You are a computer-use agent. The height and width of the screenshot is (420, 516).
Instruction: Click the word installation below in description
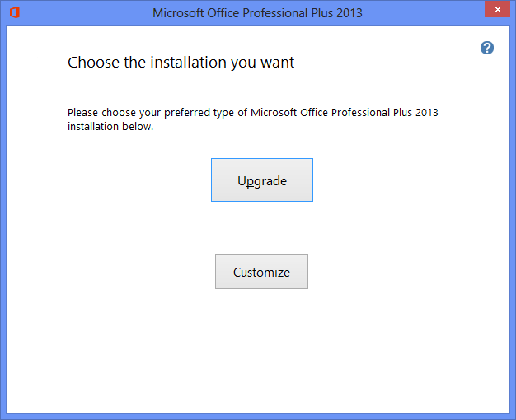point(110,127)
